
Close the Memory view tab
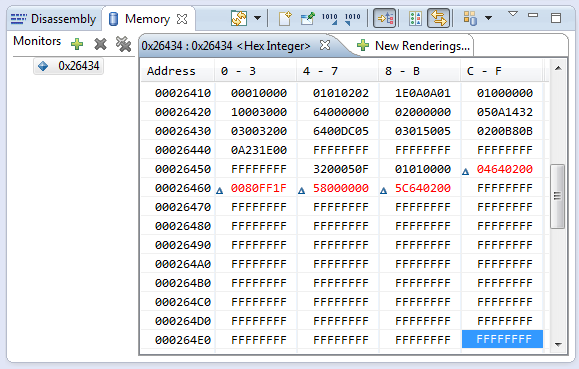click(x=182, y=18)
